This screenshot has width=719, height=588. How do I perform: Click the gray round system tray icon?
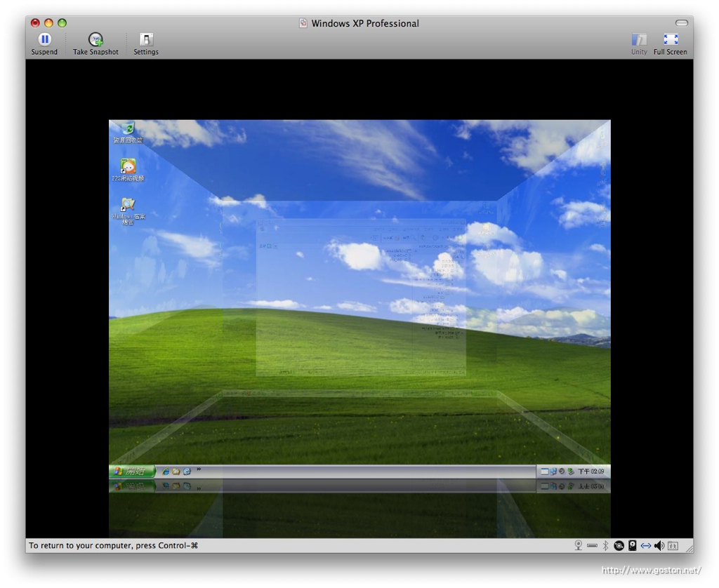562,471
